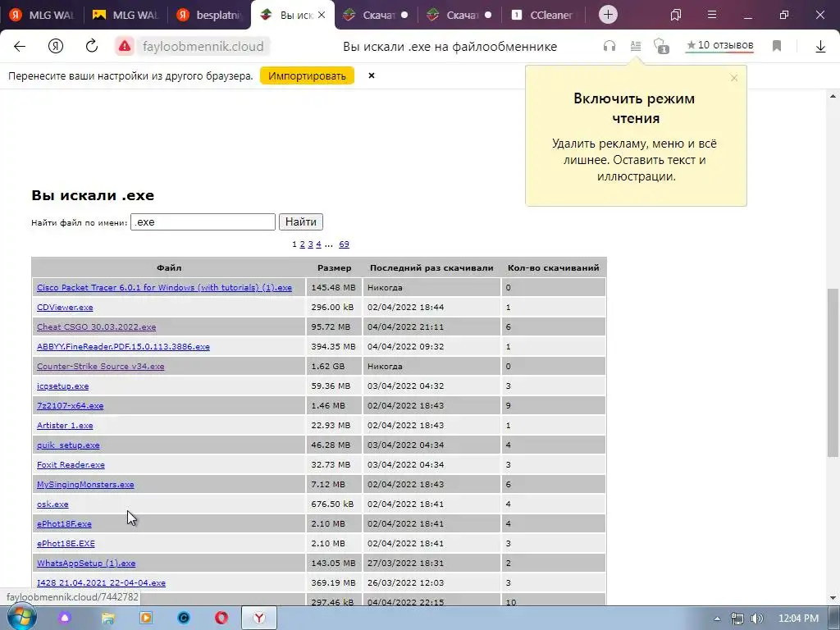Click the page vertical scrollbar thumb
This screenshot has height=630, width=840.
pos(833,373)
